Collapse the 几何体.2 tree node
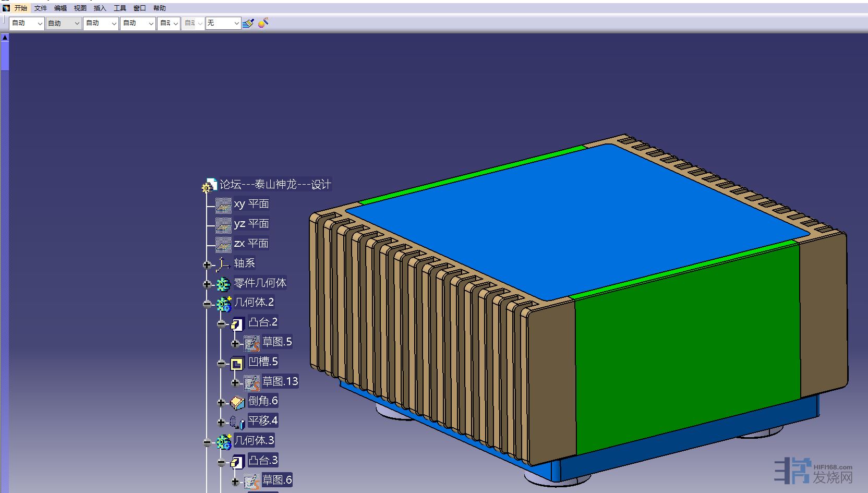 coord(207,304)
